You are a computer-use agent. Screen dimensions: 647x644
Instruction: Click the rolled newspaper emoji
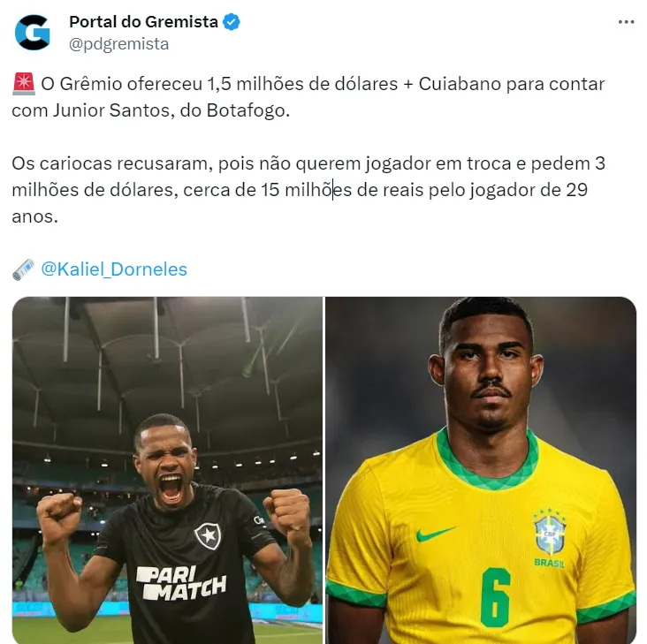click(24, 269)
